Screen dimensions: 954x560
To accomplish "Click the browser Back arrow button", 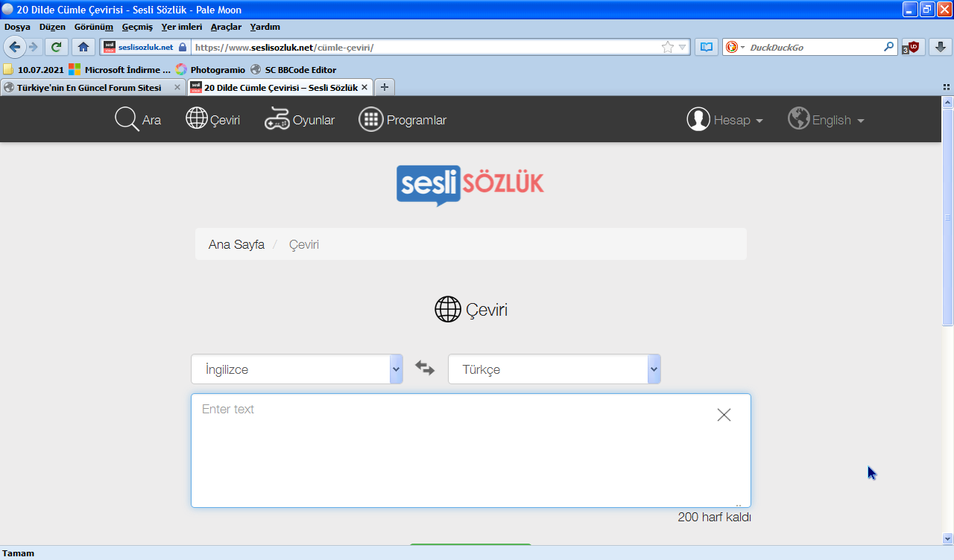I will coord(14,47).
